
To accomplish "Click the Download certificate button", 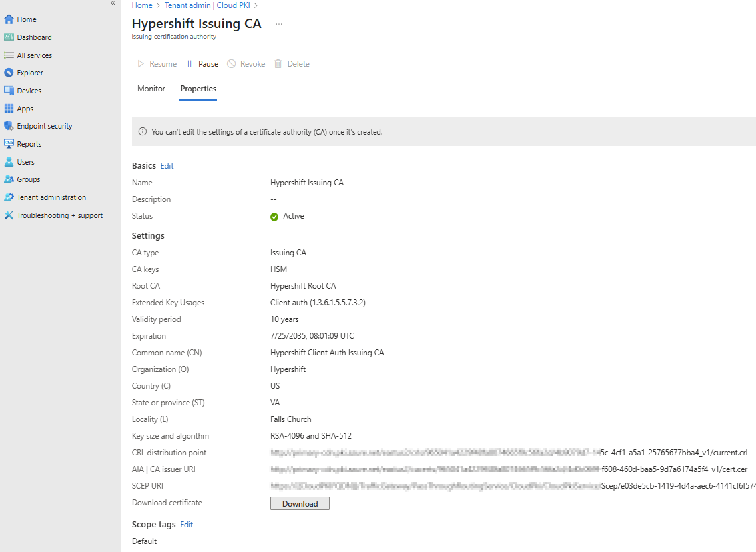I will (x=300, y=504).
